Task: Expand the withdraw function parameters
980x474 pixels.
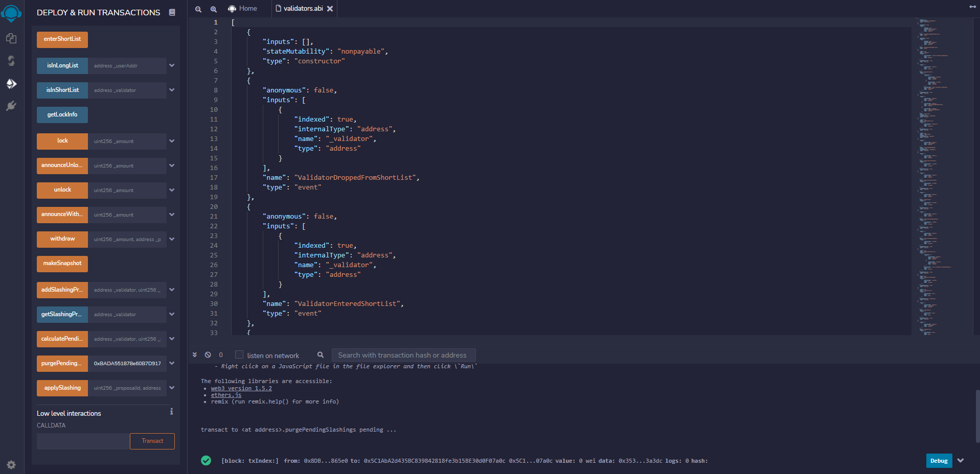Action: point(172,239)
